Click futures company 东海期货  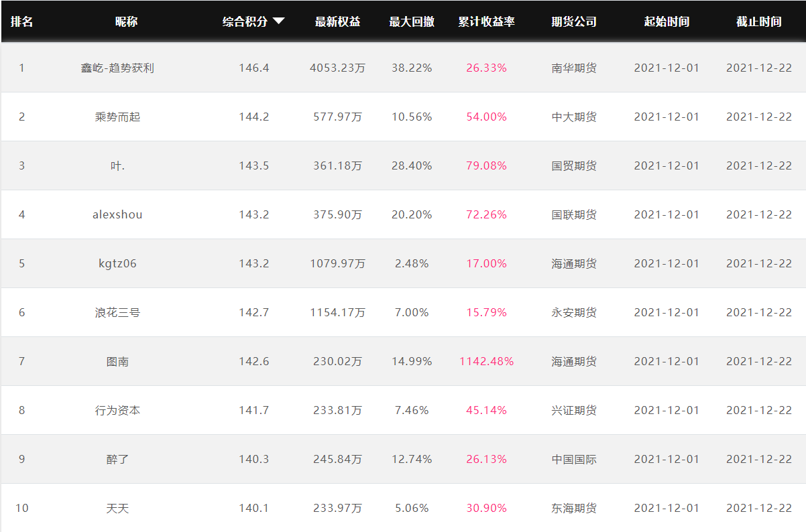(x=574, y=508)
